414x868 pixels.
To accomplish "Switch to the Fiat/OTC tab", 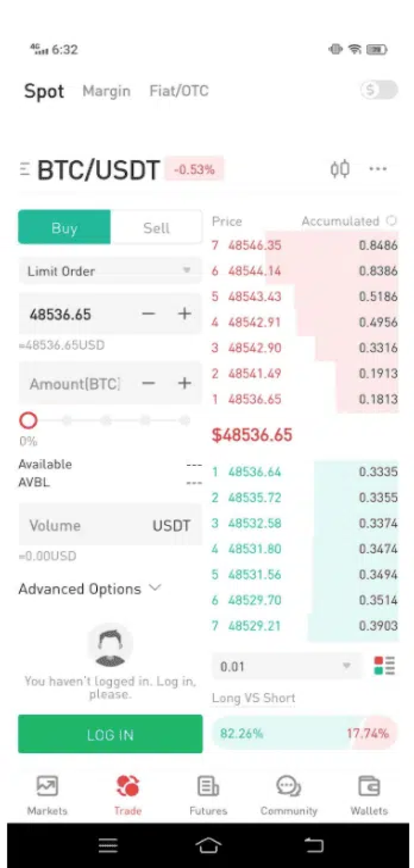I will [179, 91].
